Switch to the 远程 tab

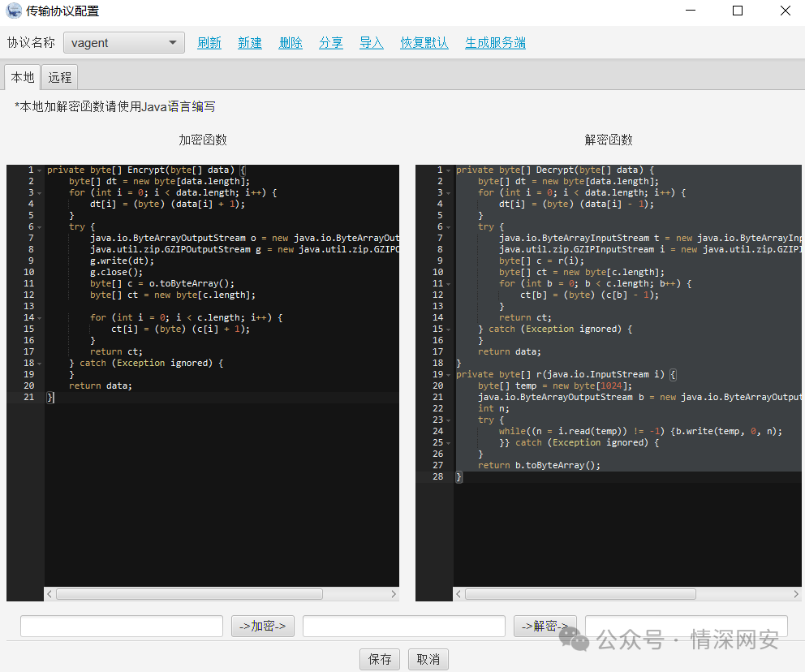click(x=59, y=78)
